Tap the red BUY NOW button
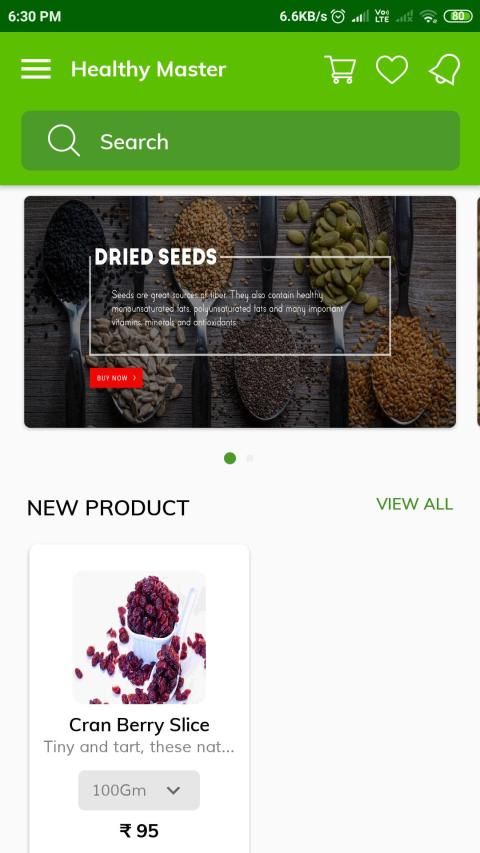 point(116,378)
